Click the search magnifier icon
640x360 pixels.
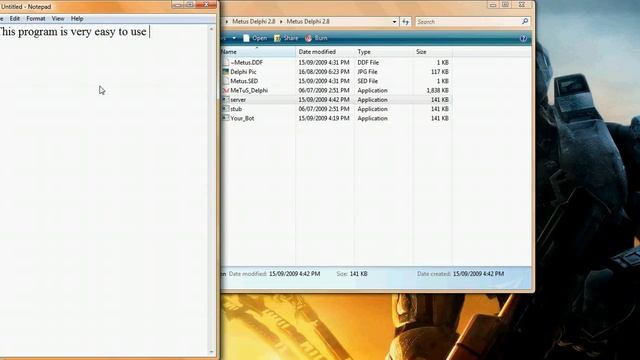point(525,21)
